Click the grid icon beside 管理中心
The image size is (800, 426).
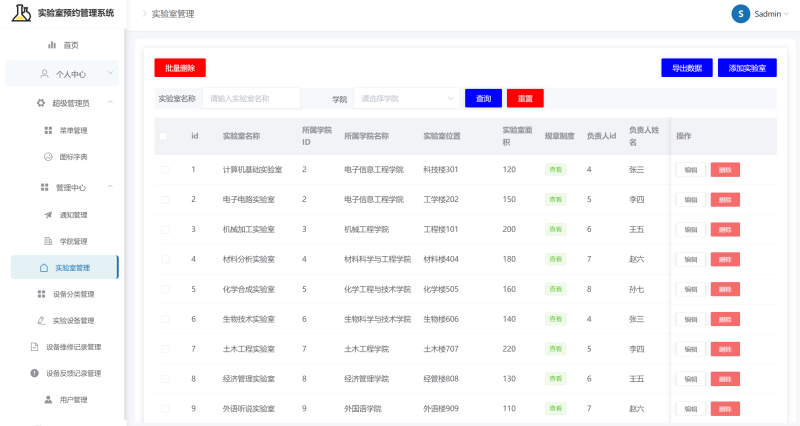44,187
